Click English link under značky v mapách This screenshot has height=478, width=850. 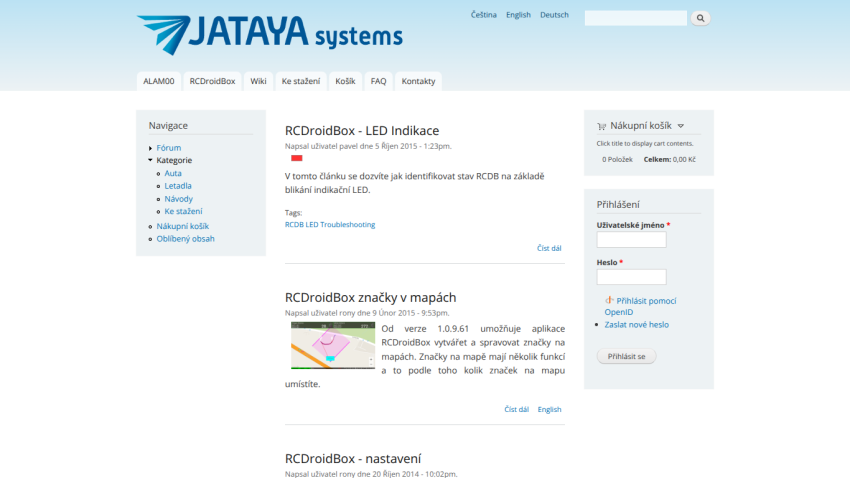[549, 409]
